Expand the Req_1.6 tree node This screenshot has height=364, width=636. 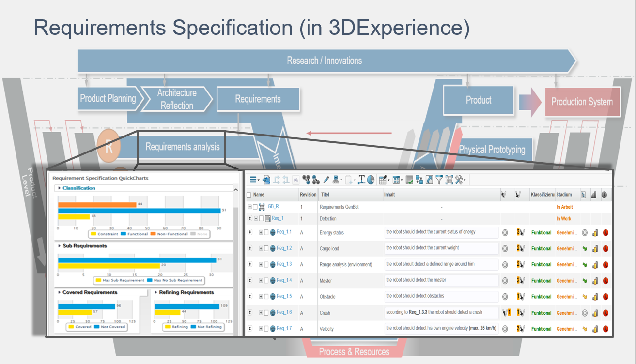[x=261, y=313]
